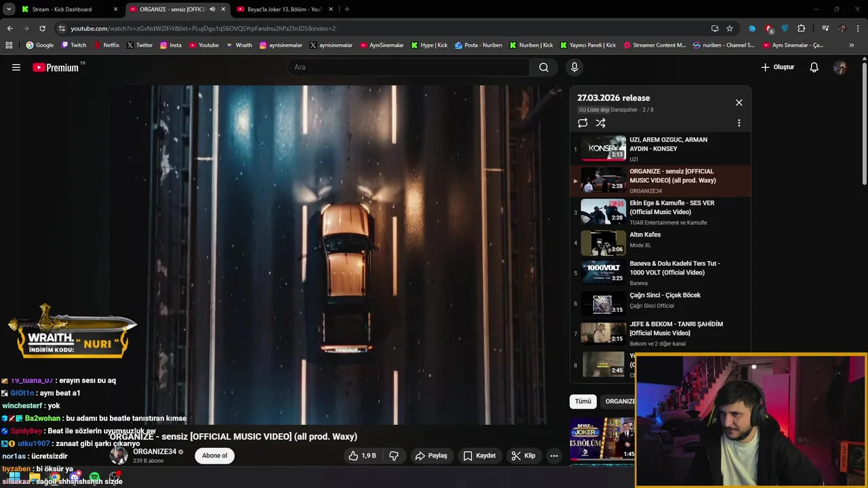Toggle playlist loop
This screenshot has width=868, height=488.
tap(583, 123)
